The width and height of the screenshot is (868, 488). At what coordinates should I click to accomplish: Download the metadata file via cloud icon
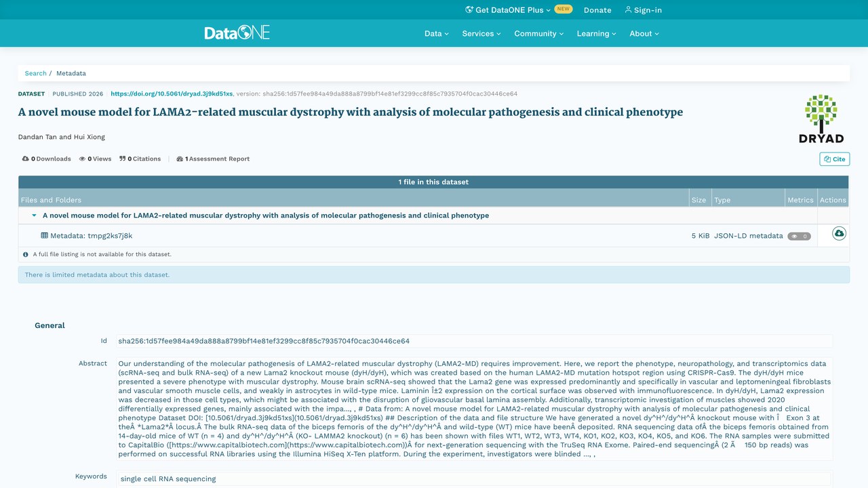[x=839, y=234]
